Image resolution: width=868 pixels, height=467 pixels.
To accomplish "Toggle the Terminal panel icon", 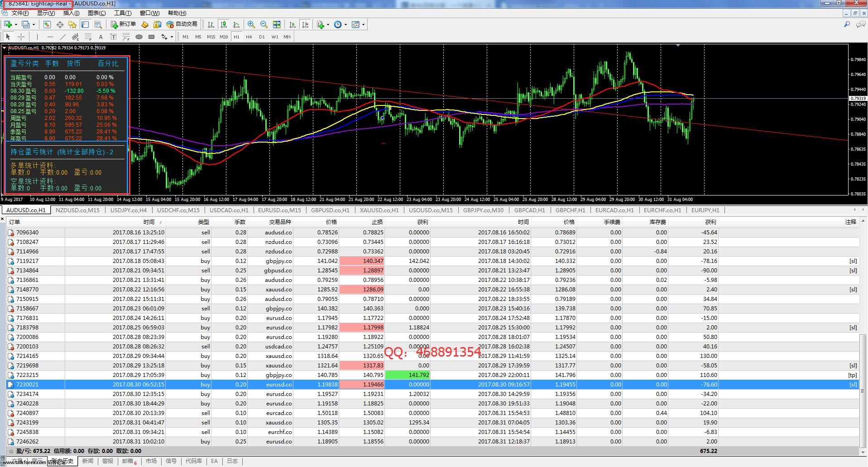I will (85, 24).
